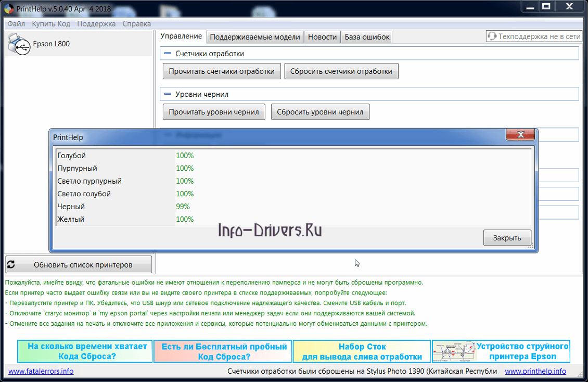Click the PrintHelp app icon in title bar
588x382 pixels.
coord(9,9)
